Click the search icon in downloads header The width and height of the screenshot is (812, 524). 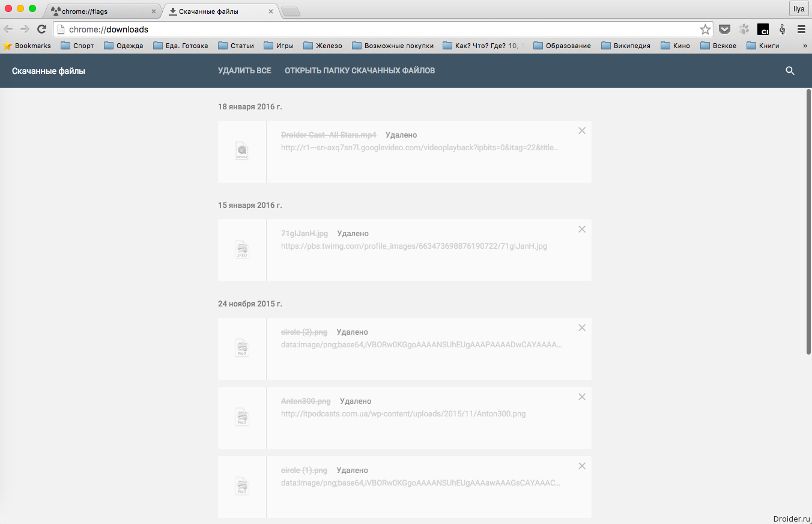pyautogui.click(x=790, y=71)
